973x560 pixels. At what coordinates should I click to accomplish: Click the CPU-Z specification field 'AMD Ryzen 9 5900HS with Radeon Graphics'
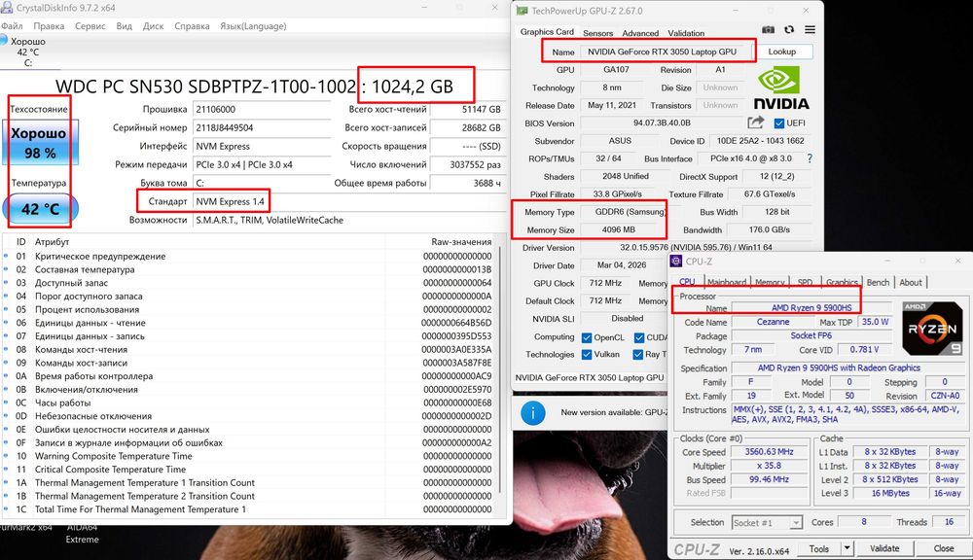[839, 367]
